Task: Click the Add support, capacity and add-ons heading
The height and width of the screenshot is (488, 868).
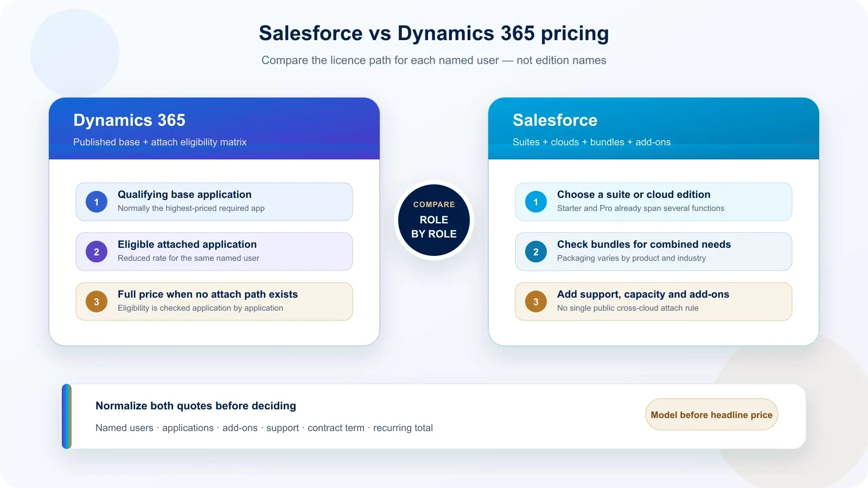Action: 643,294
